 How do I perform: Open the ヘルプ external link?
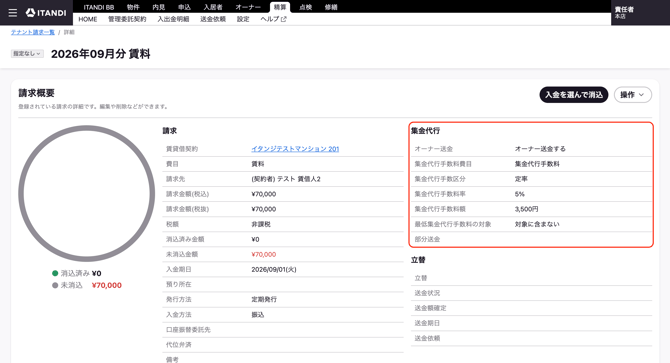[x=273, y=19]
